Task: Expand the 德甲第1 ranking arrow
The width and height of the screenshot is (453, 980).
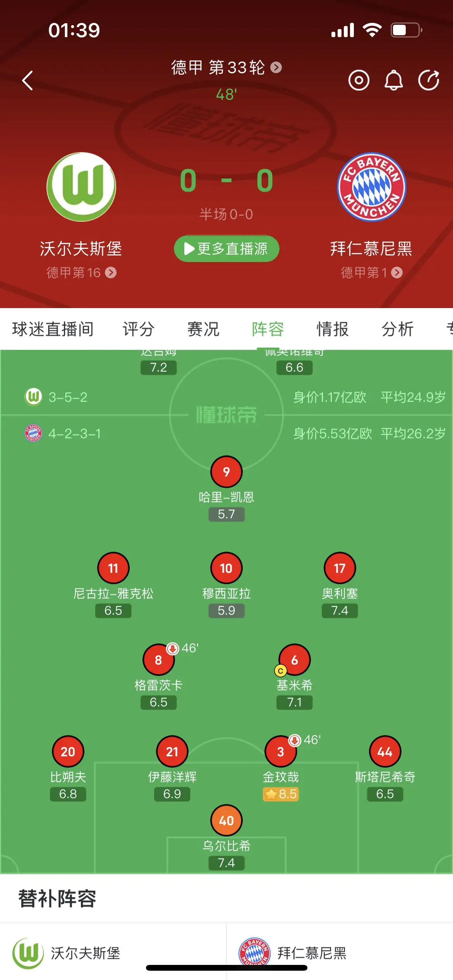Action: [x=397, y=272]
